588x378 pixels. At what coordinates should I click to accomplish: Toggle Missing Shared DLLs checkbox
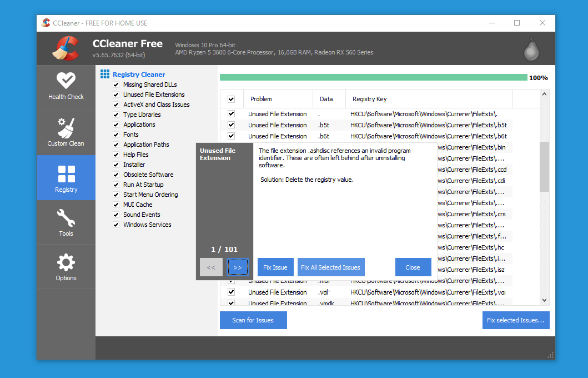click(116, 85)
